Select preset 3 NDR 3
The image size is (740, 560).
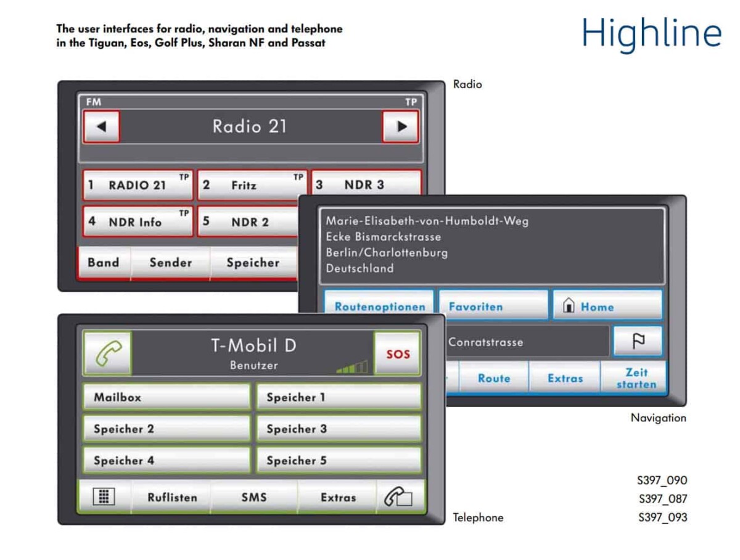366,184
